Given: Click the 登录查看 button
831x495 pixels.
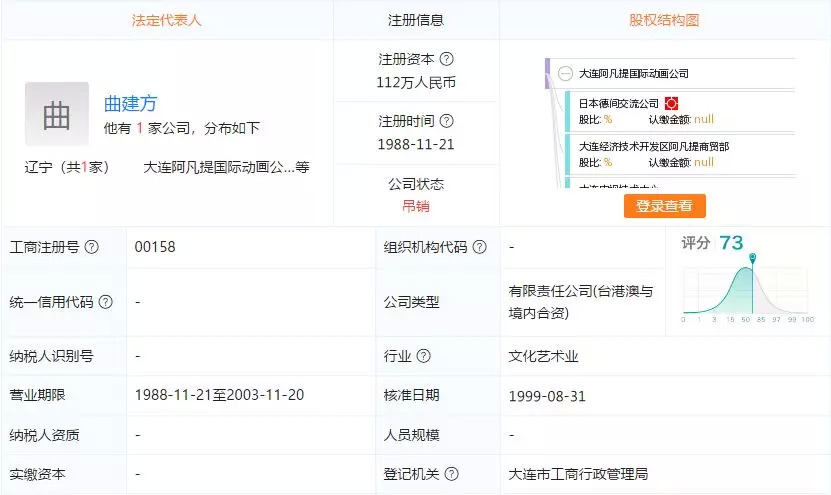Looking at the screenshot, I should (x=665, y=206).
